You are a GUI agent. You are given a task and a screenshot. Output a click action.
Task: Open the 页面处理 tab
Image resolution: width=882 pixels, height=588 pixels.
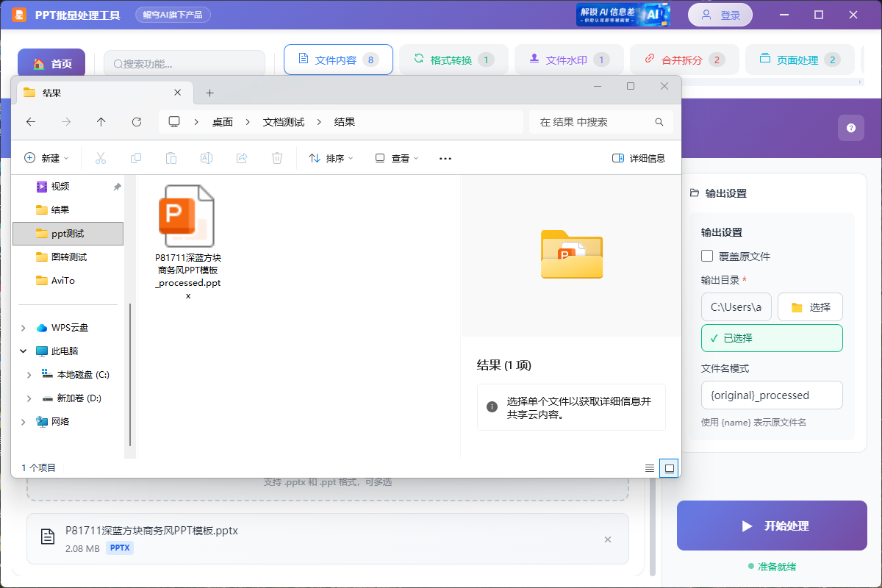point(800,60)
